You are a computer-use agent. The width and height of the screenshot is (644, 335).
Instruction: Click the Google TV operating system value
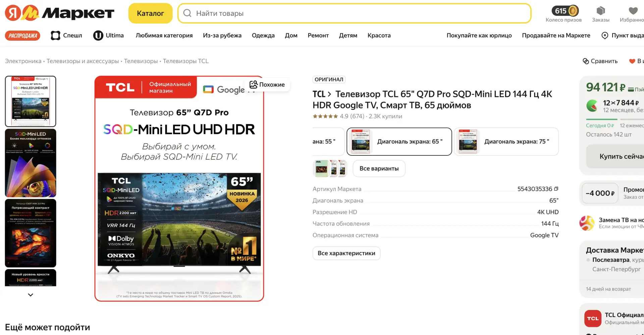[544, 235]
